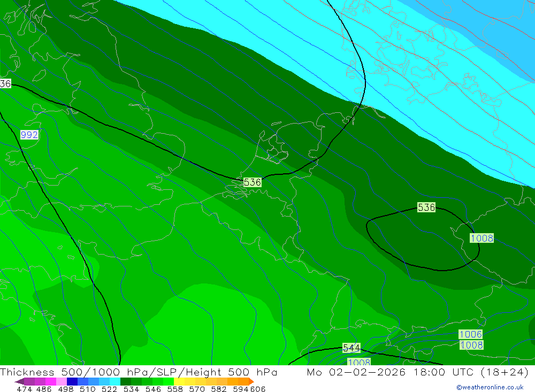535x392 pixels.
Task: Select the bright magenta legend swatch left of pale pink
Action: (51, 381)
